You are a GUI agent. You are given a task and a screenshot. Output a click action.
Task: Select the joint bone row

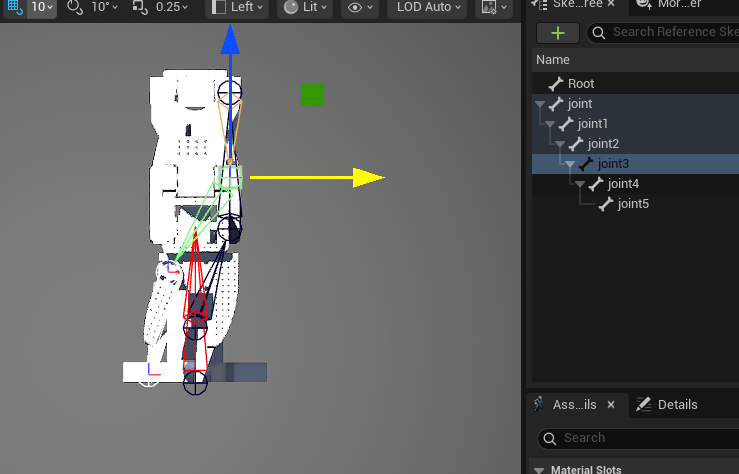point(635,103)
